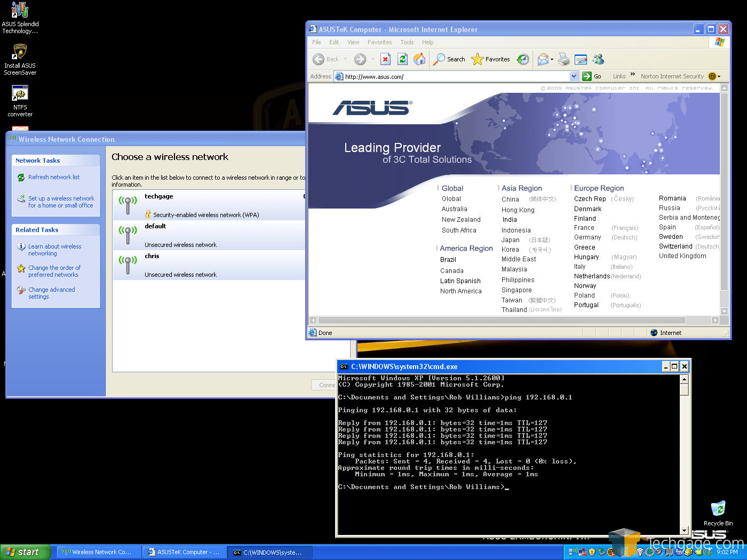
Task: Open the File menu in Internet Explorer
Action: pos(316,42)
